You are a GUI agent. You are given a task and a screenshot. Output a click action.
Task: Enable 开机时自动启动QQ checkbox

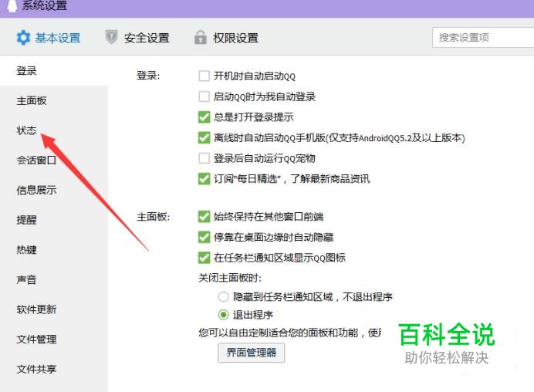[x=204, y=76]
